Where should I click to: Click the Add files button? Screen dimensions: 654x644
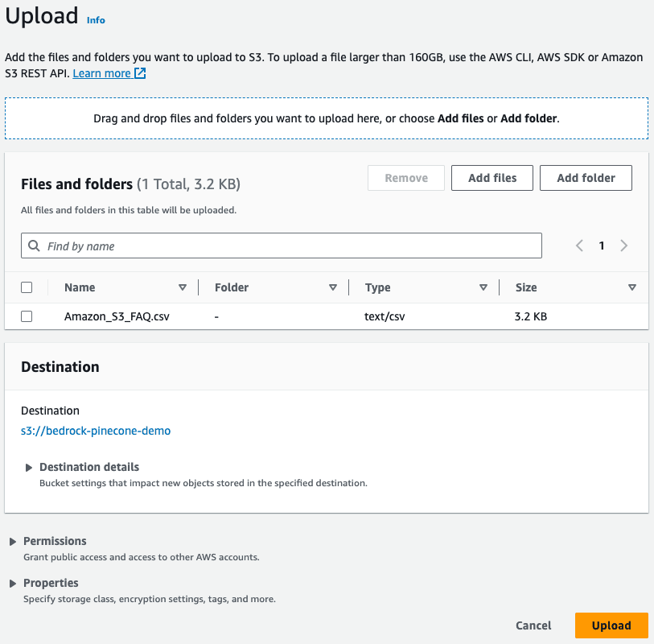[492, 178]
